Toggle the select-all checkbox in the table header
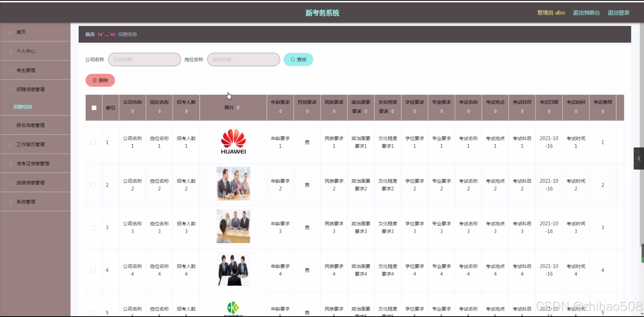Viewport: 644px width, 317px height. tap(94, 108)
